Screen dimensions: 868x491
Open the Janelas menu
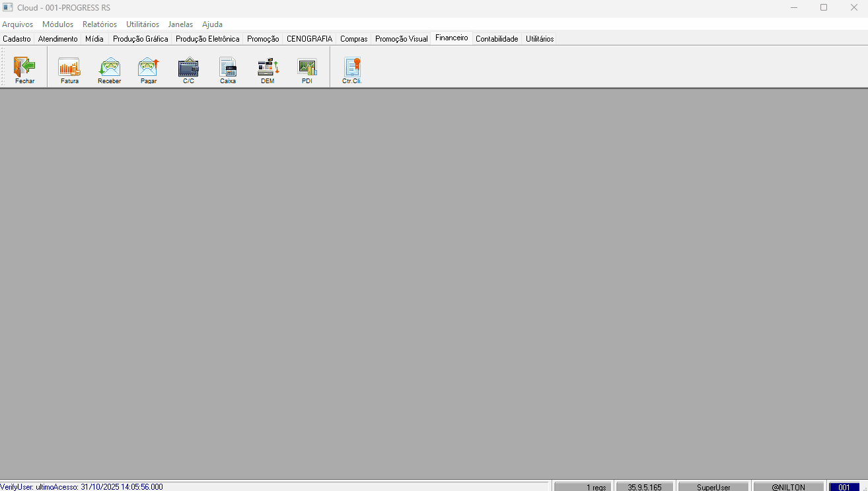pos(180,24)
